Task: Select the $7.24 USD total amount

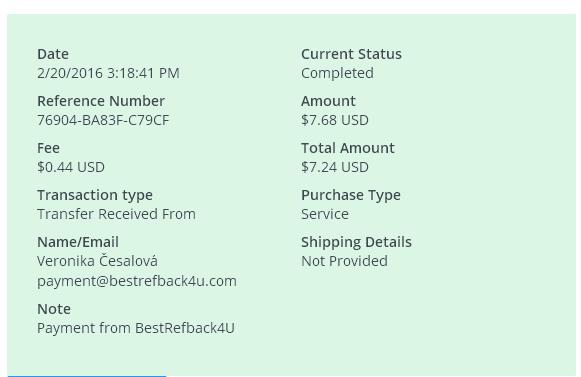Action: point(335,167)
